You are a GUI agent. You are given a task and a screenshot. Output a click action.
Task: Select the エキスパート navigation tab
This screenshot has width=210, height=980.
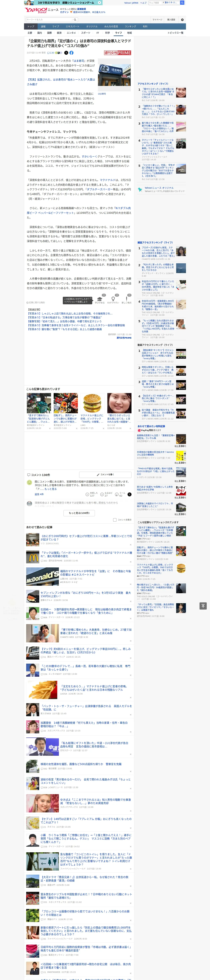72,26
